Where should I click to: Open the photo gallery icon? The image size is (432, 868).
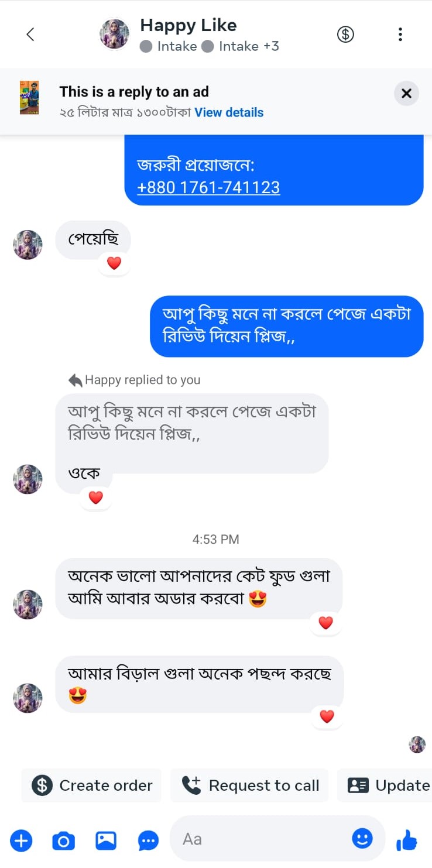pyautogui.click(x=106, y=841)
